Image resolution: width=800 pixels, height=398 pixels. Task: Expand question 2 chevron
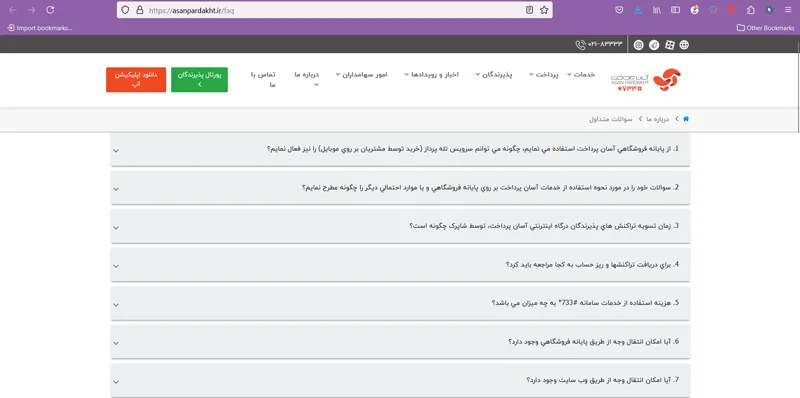[x=116, y=189]
